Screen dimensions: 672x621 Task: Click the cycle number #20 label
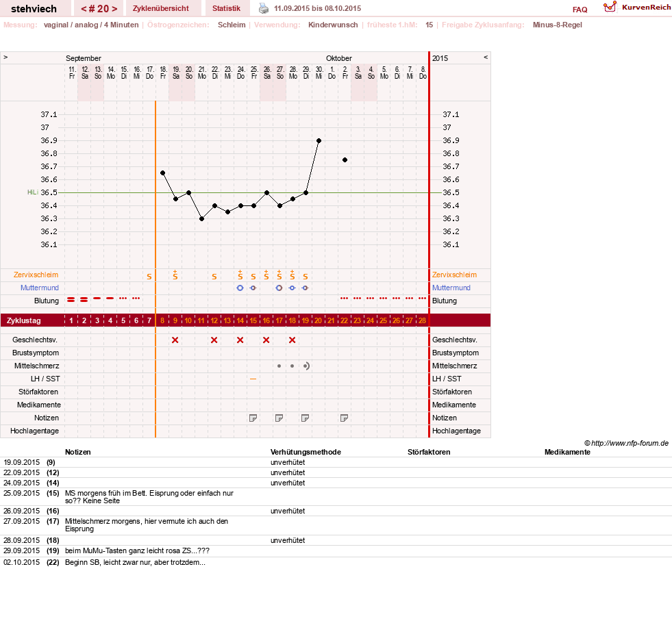tap(99, 9)
